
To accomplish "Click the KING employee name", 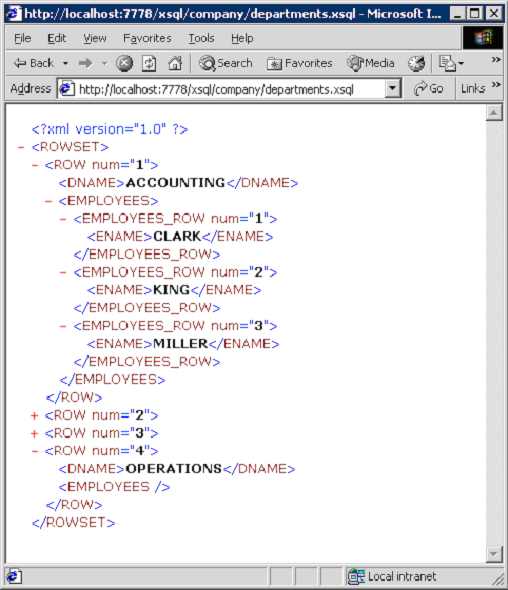I will click(x=172, y=290).
